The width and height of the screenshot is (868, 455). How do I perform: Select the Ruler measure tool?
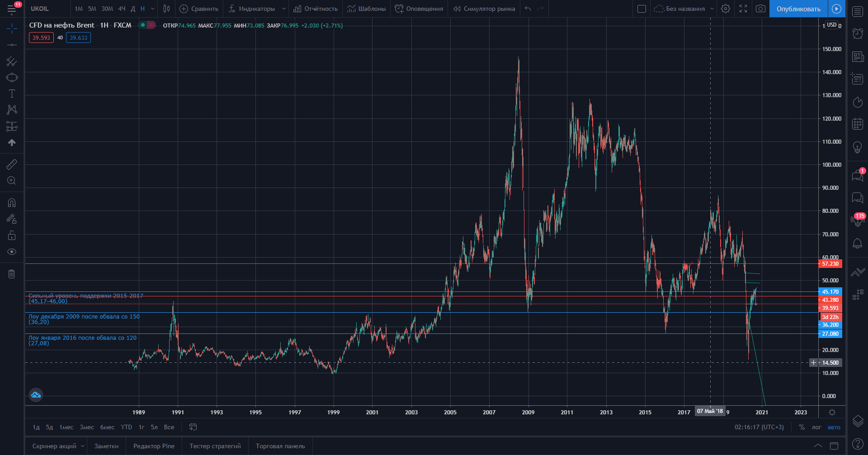click(12, 164)
